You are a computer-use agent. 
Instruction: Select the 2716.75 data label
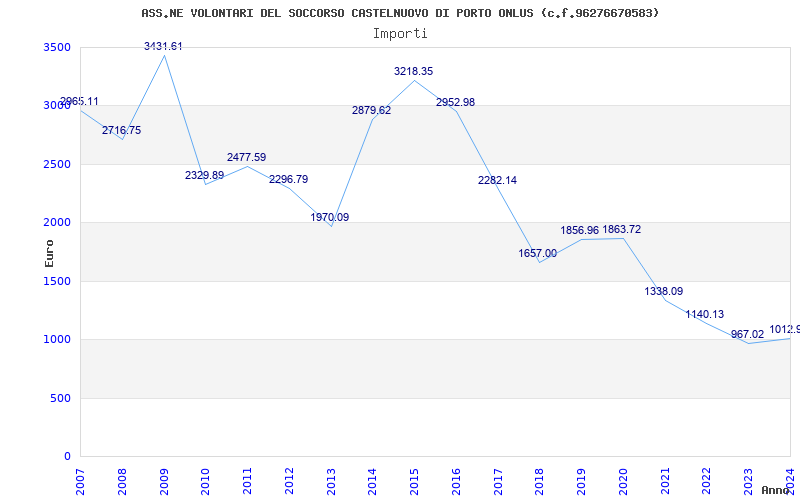point(121,130)
